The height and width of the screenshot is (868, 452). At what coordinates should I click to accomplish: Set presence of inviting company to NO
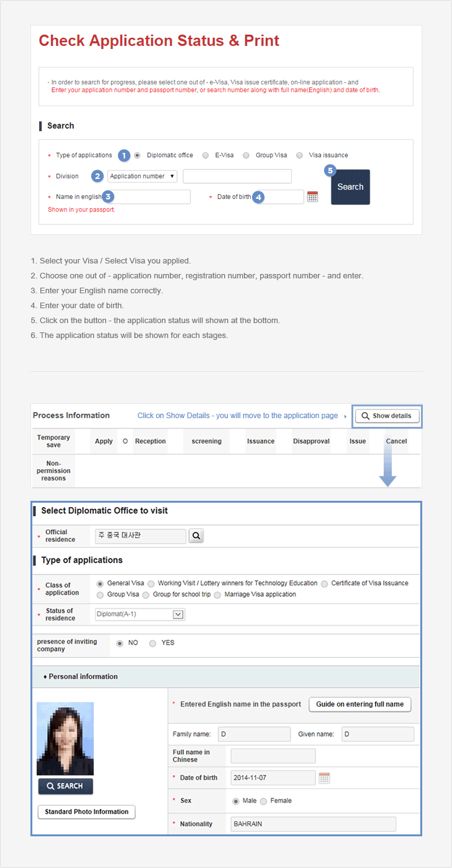click(120, 643)
